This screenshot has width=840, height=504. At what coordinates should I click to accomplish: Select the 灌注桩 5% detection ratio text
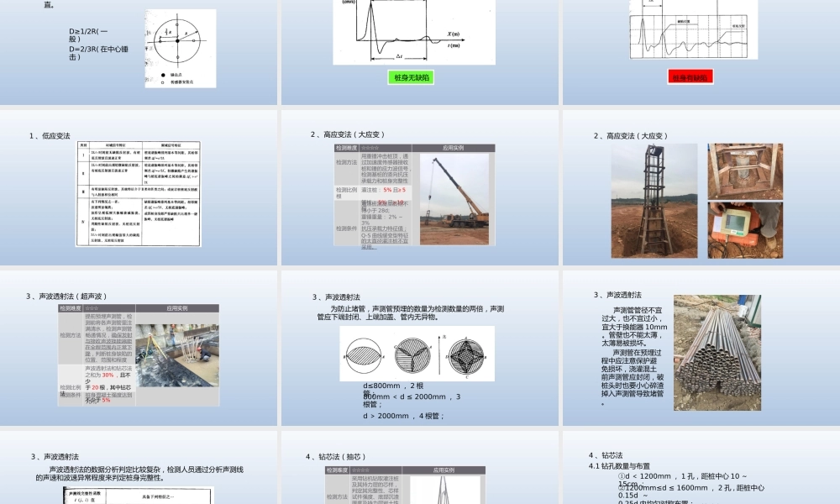click(x=384, y=190)
